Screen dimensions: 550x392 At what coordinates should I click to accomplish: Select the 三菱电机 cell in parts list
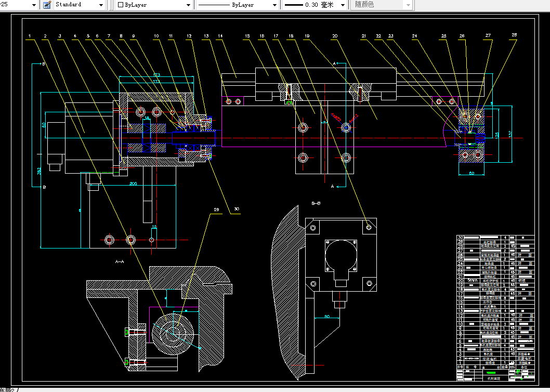525,359
